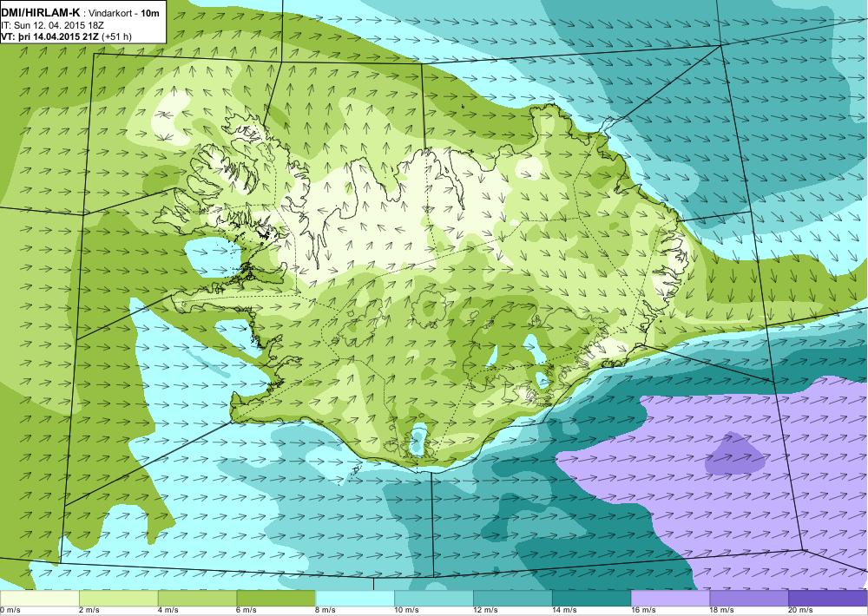
Task: Click the '10 m/s' legend label
Action: (x=407, y=610)
